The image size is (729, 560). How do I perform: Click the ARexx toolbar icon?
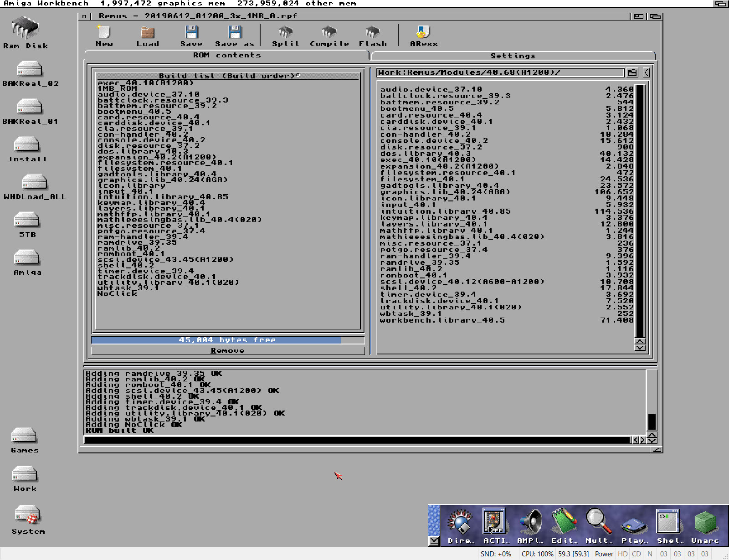point(423,32)
